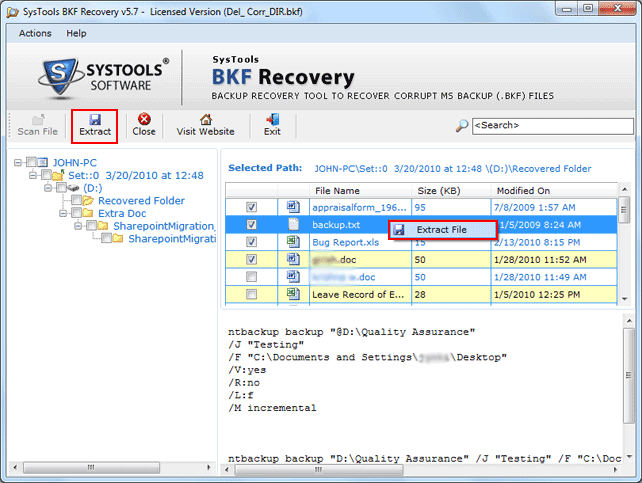Click the Excel icon beside Leave Record file

[293, 293]
